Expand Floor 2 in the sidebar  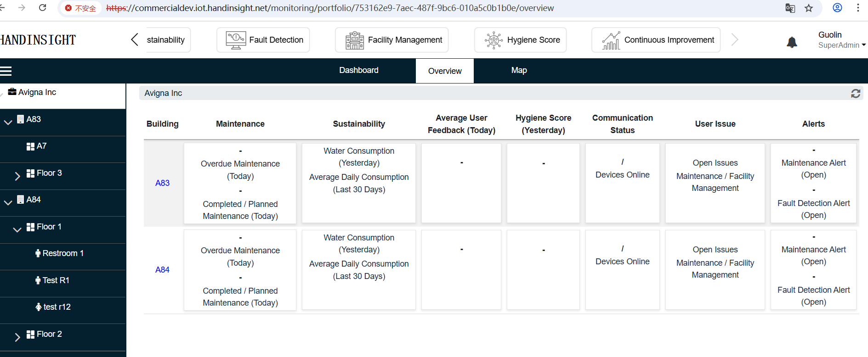(17, 337)
